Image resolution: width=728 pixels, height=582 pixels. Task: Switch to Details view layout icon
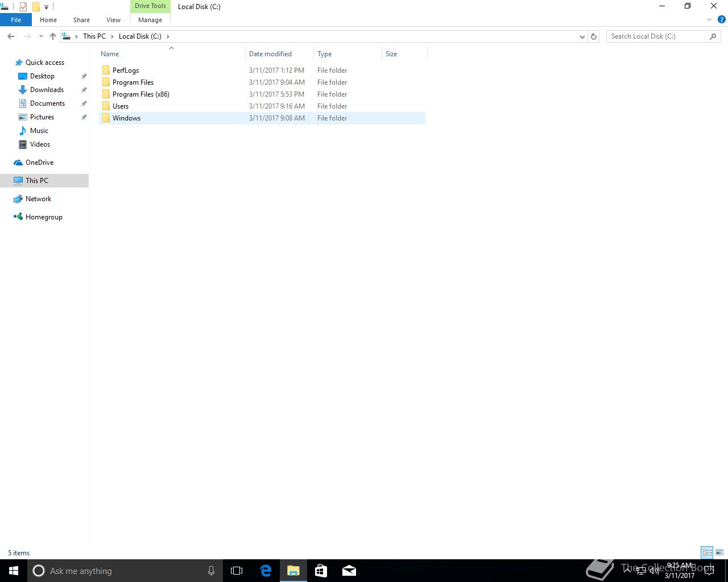[707, 552]
